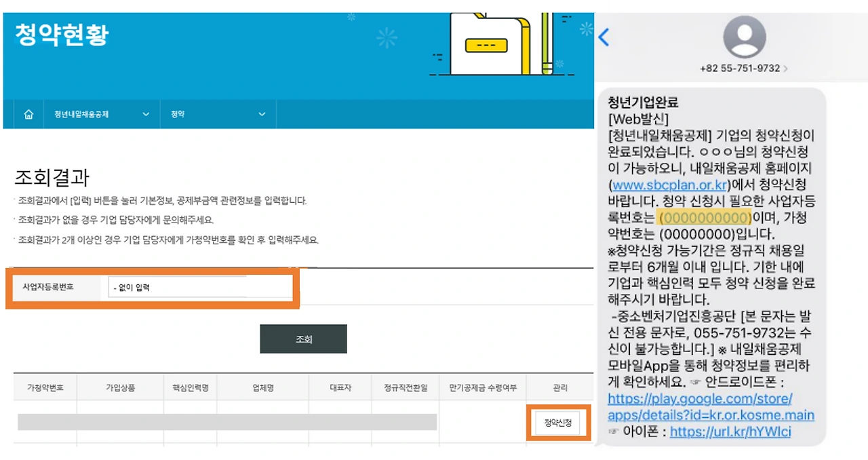
Task: Click the home icon in the navigation bar
Action: [x=28, y=114]
